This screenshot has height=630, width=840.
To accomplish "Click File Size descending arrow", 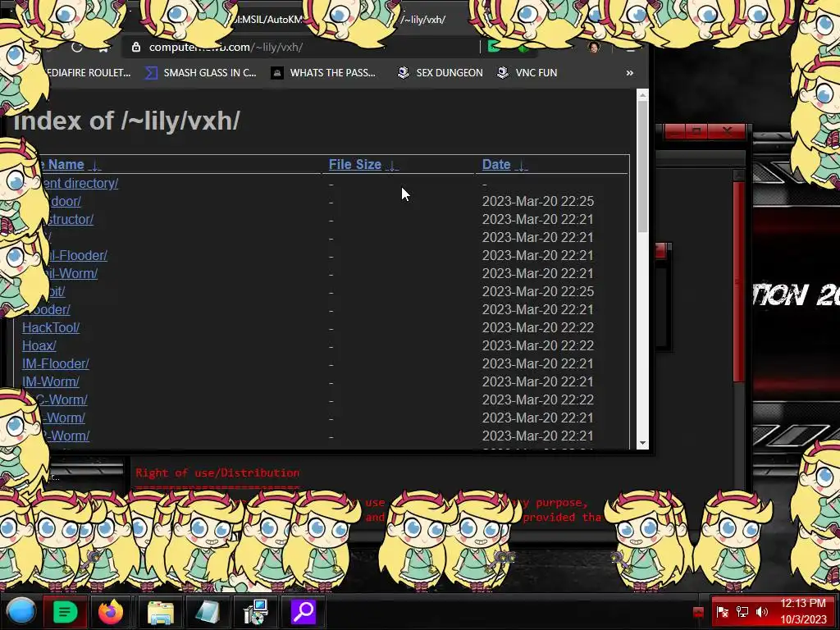I will point(392,165).
